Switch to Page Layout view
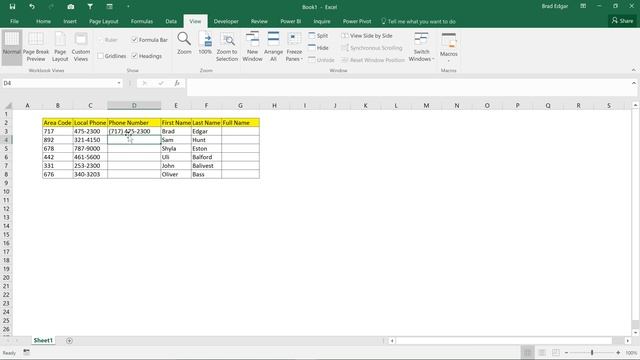 60,47
